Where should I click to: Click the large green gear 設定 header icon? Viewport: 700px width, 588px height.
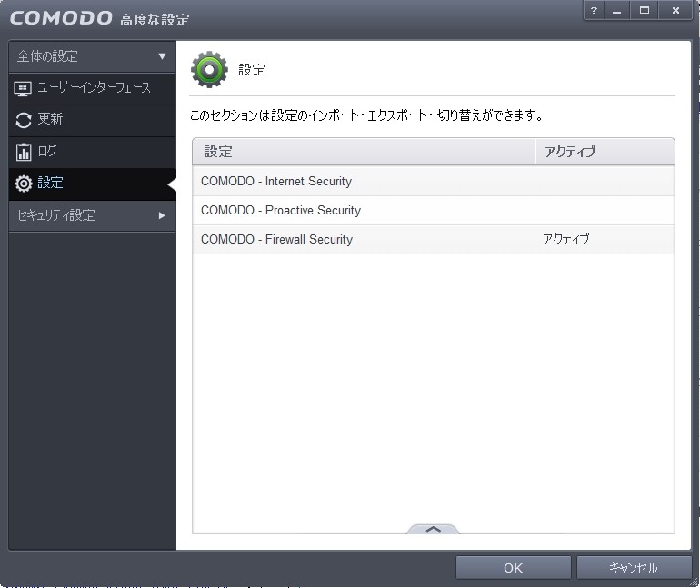pos(209,70)
